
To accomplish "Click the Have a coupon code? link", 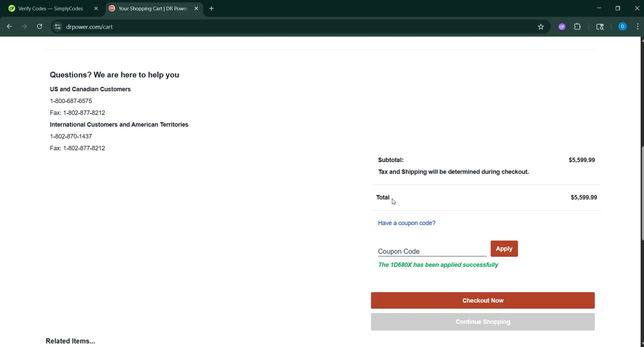I will [x=407, y=223].
